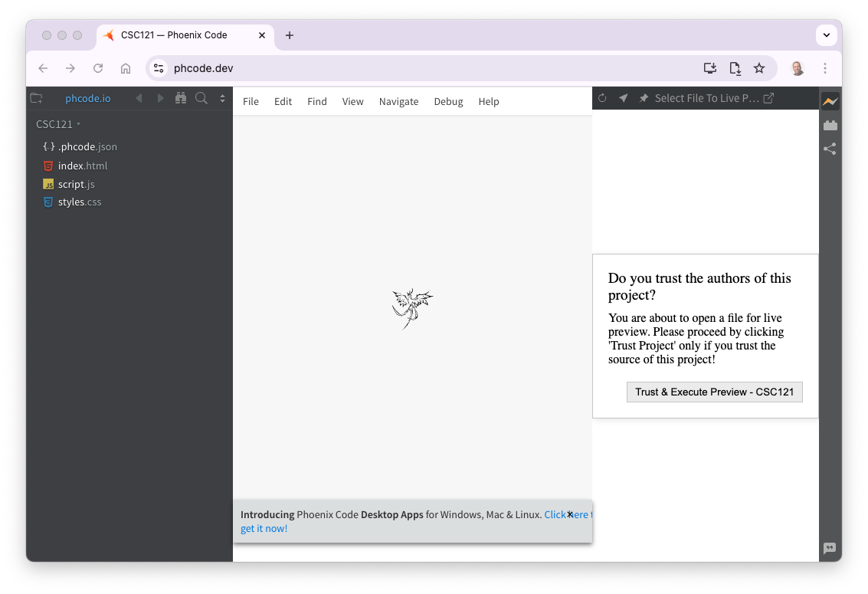Click the search magnifier icon in sidebar
868x594 pixels.
[200, 98]
